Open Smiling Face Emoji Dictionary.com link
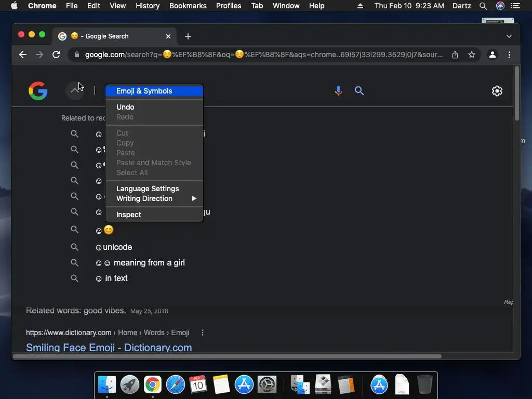Screen dimensions: 532x399 coord(109,348)
